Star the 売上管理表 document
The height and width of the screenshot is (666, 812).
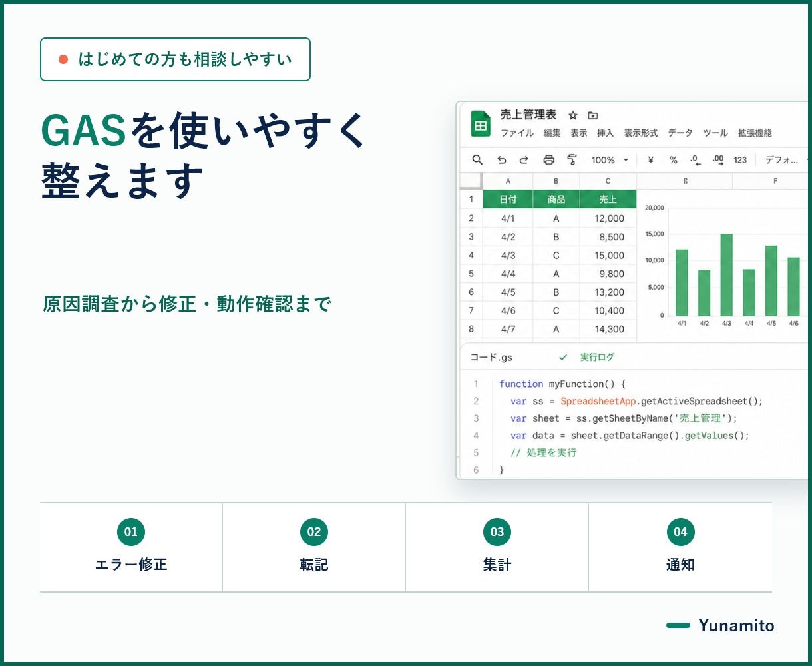[573, 115]
